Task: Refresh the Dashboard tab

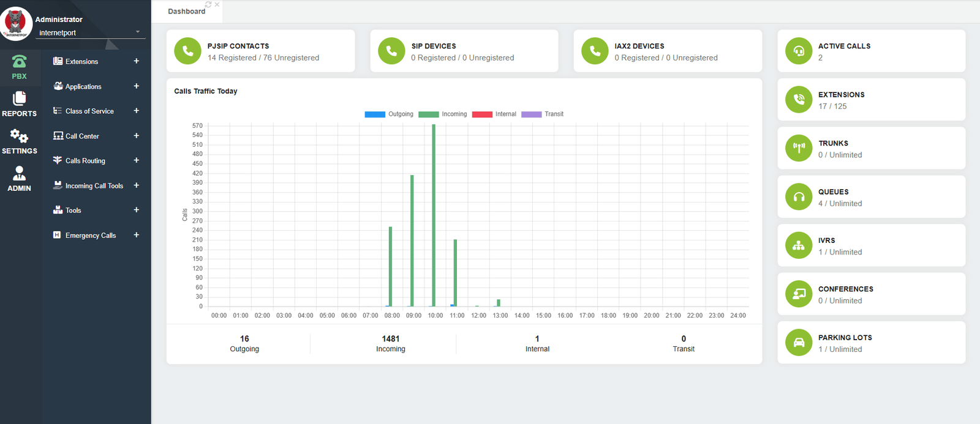Action: pyautogui.click(x=208, y=4)
